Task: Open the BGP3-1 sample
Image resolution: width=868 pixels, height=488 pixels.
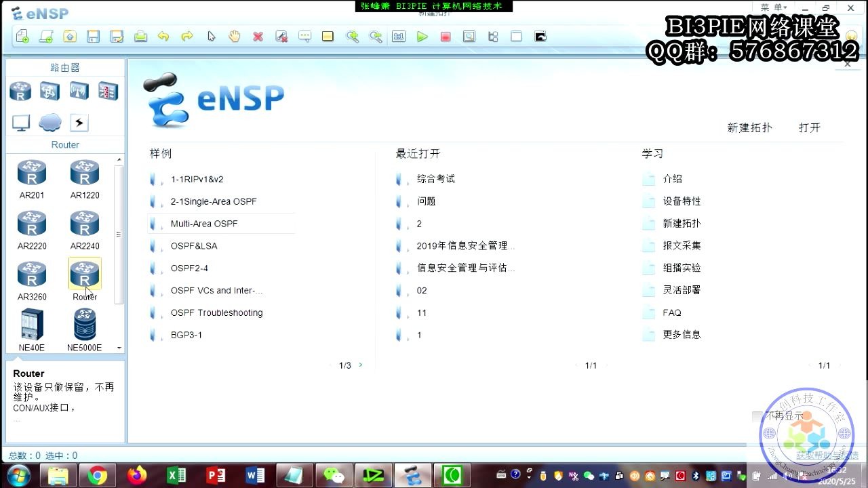Action: point(186,335)
